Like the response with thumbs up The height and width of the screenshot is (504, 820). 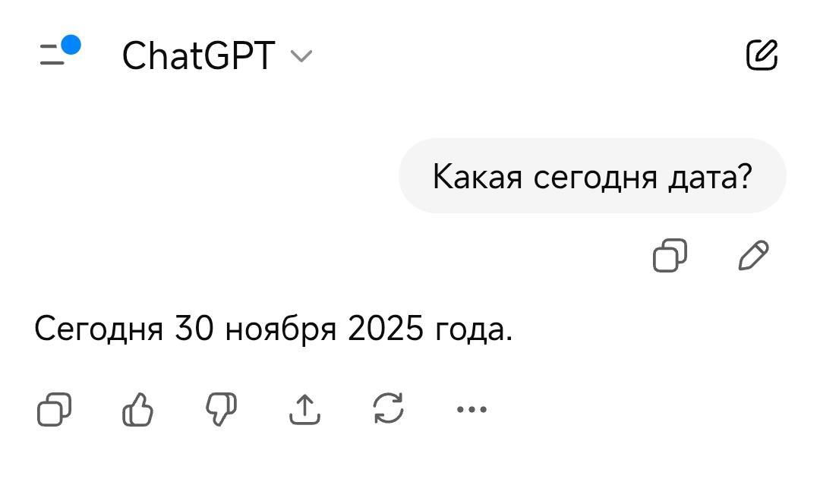(137, 410)
